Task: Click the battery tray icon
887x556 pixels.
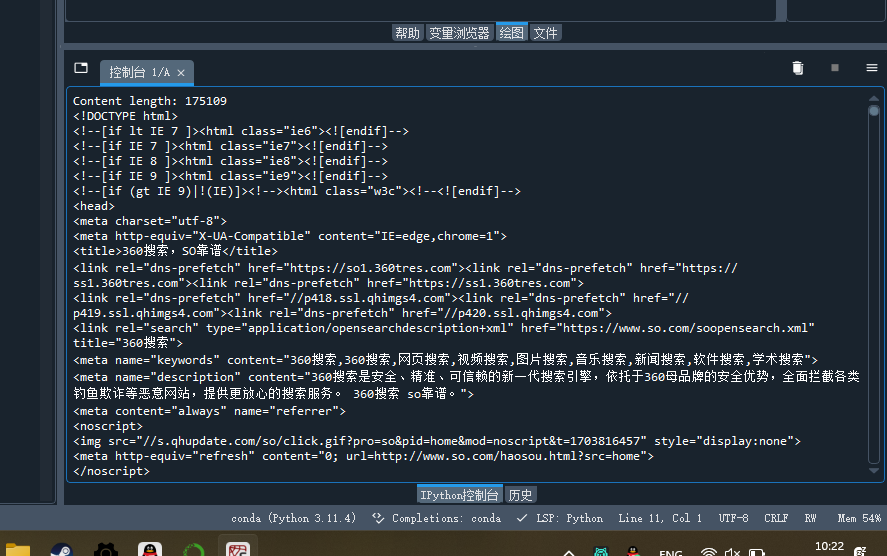Action: point(756,551)
